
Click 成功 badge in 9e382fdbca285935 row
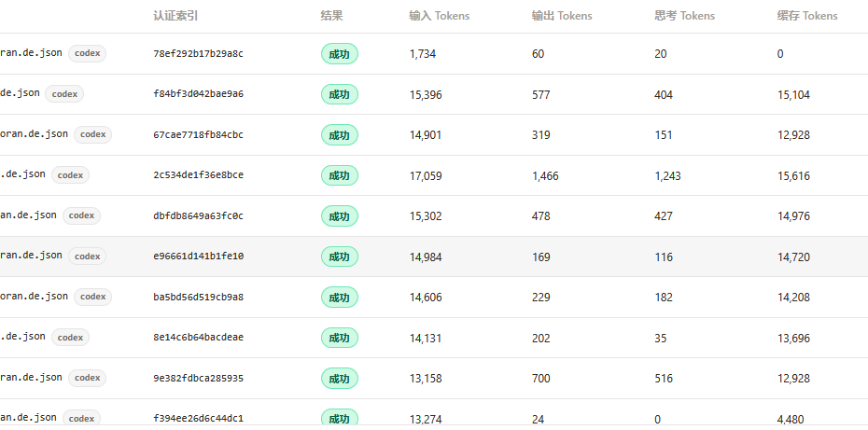pyautogui.click(x=340, y=379)
